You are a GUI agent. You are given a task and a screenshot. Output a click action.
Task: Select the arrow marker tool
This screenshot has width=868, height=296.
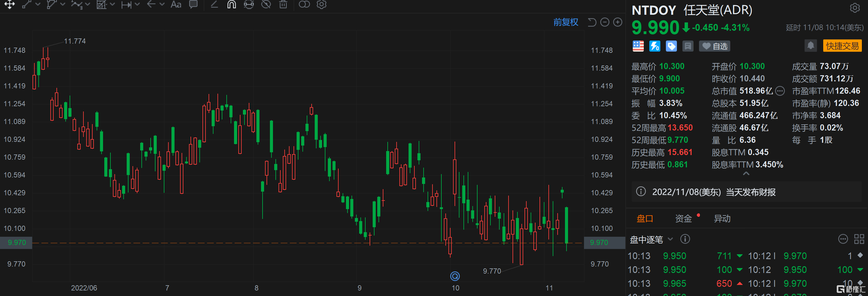151,4
